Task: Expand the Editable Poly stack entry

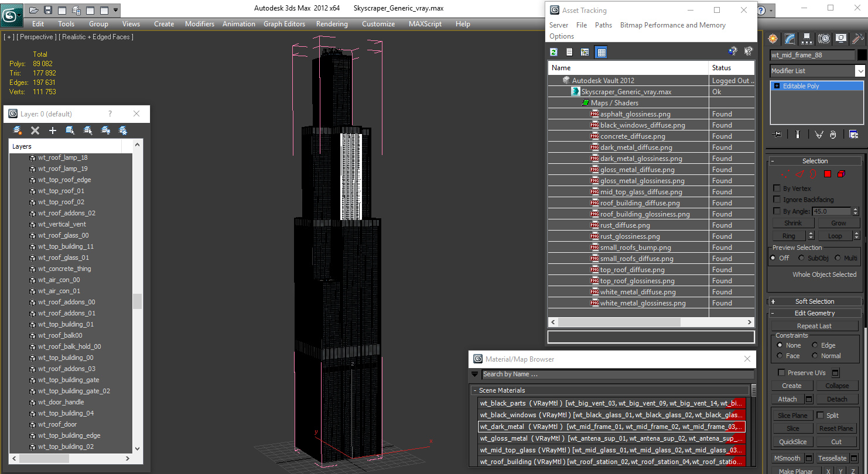Action: coord(777,86)
